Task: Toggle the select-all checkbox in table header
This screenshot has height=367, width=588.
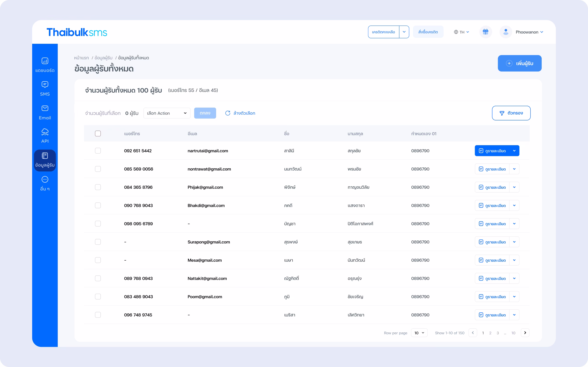Action: point(98,133)
